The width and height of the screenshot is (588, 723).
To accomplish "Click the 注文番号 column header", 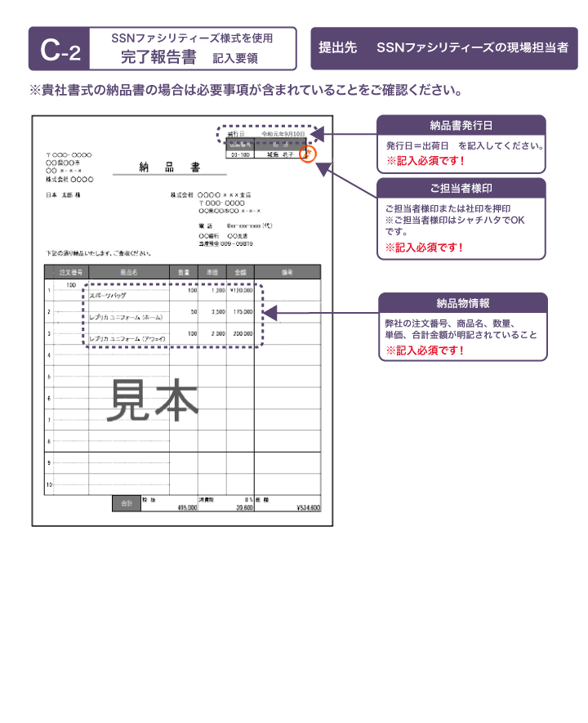I will click(71, 273).
